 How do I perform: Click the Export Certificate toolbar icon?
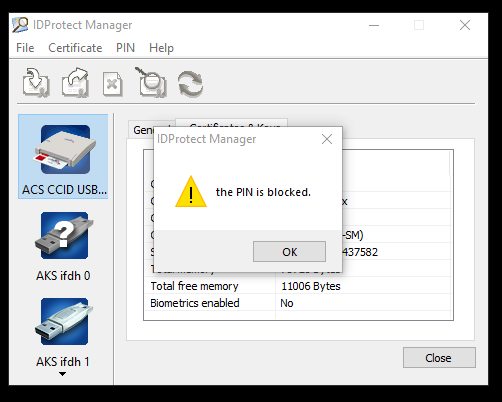(x=75, y=83)
